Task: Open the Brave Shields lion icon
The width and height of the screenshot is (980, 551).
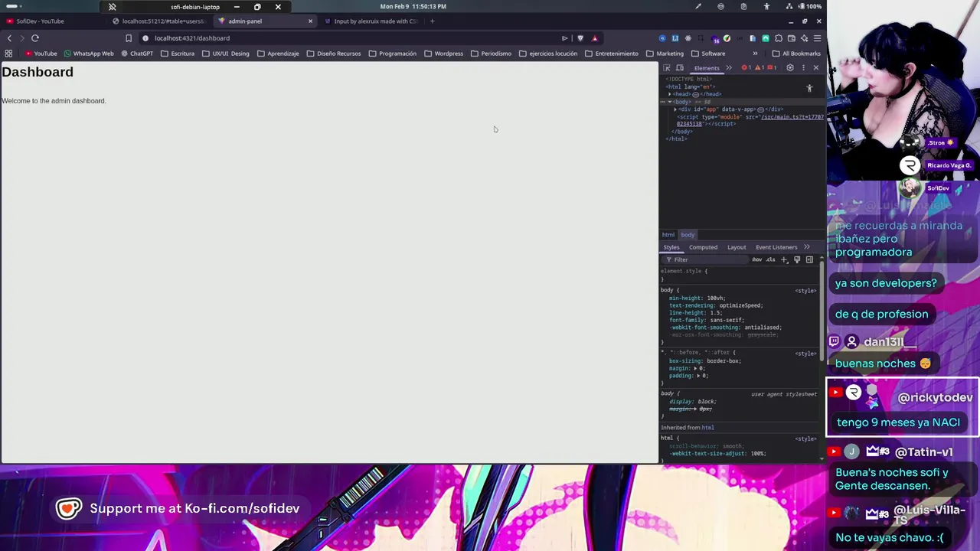Action: pos(580,38)
